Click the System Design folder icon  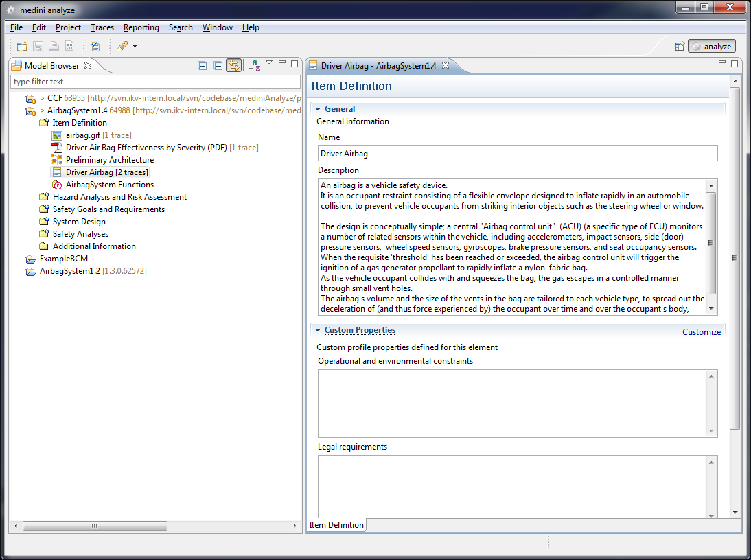pos(44,222)
